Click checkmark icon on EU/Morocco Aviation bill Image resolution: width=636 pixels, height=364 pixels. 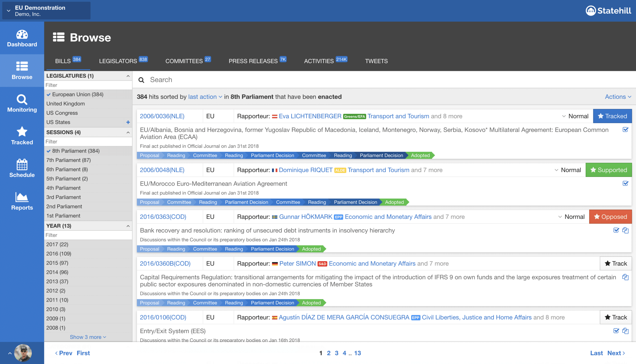point(625,183)
